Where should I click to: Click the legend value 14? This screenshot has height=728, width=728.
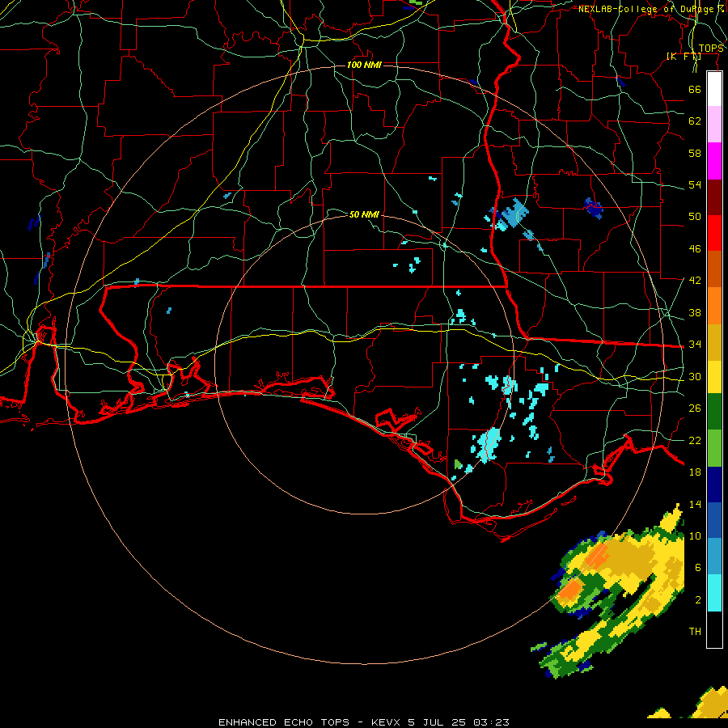(x=695, y=504)
